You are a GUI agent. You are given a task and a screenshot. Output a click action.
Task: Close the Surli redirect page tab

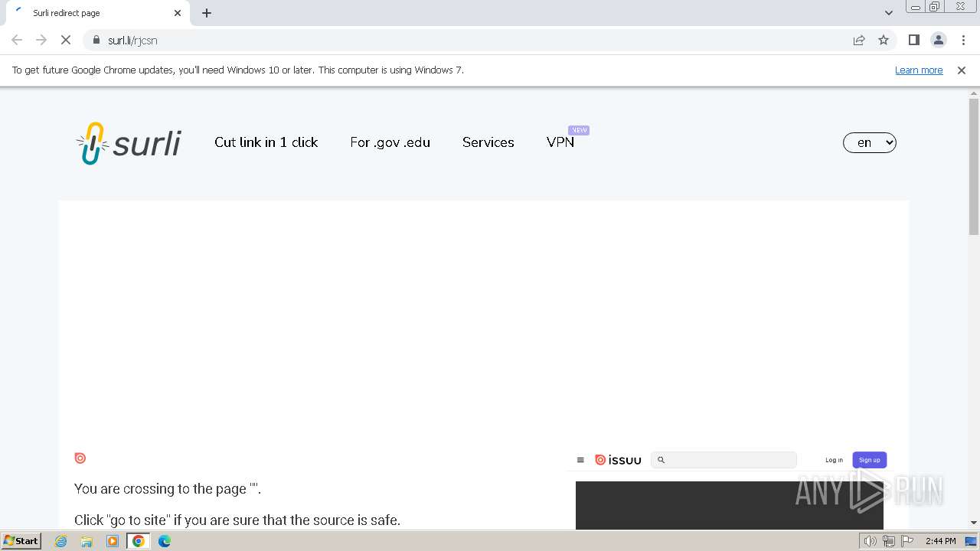(x=178, y=13)
